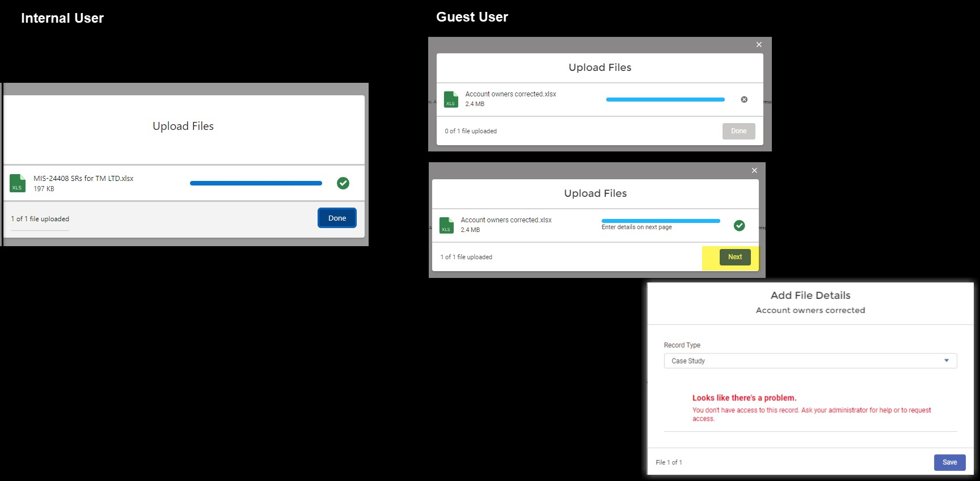This screenshot has height=481, width=980.
Task: Select file name MIS-24408 SRs for TM LTD.xlsx
Action: [x=83, y=178]
